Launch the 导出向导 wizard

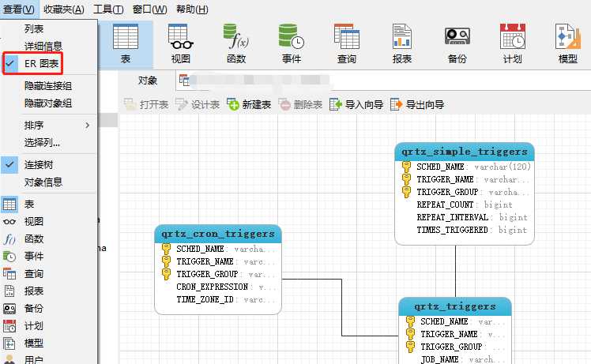(417, 104)
